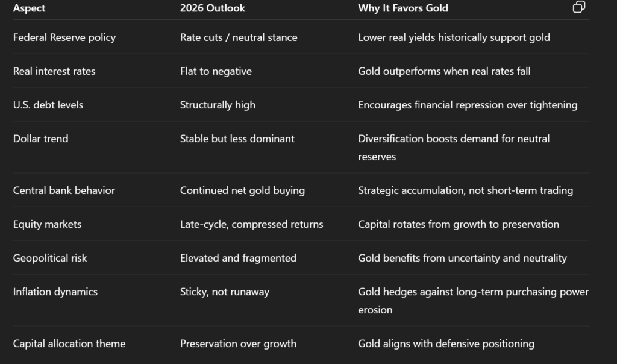This screenshot has width=617, height=364.
Task: Select the Federal Reserve policy cell
Action: click(x=64, y=37)
